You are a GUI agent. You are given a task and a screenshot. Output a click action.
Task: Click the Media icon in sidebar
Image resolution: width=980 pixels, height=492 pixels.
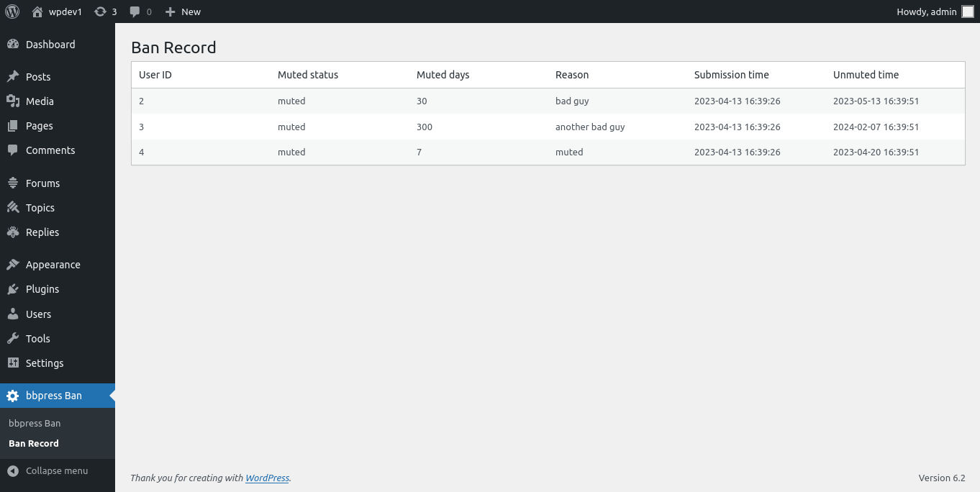coord(13,101)
